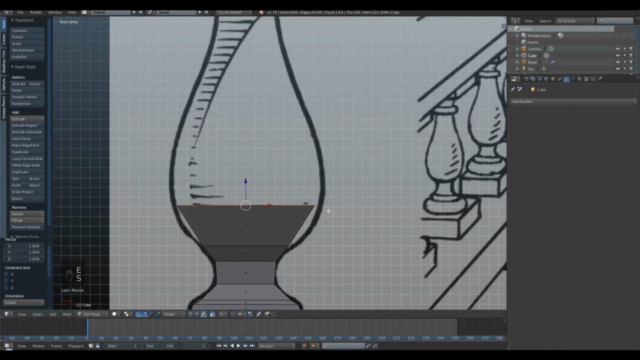Click the 3D view editor type icon
The height and width of the screenshot is (360, 640).
(x=7, y=314)
